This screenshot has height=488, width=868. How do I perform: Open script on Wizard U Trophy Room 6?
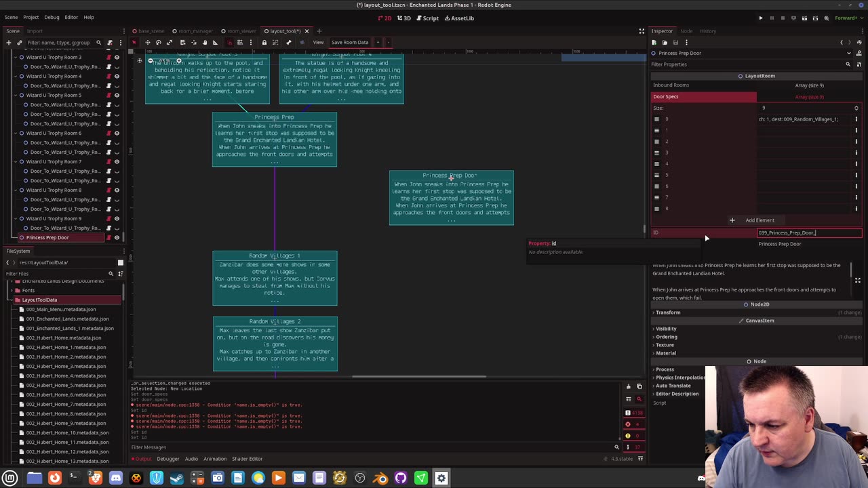point(108,133)
